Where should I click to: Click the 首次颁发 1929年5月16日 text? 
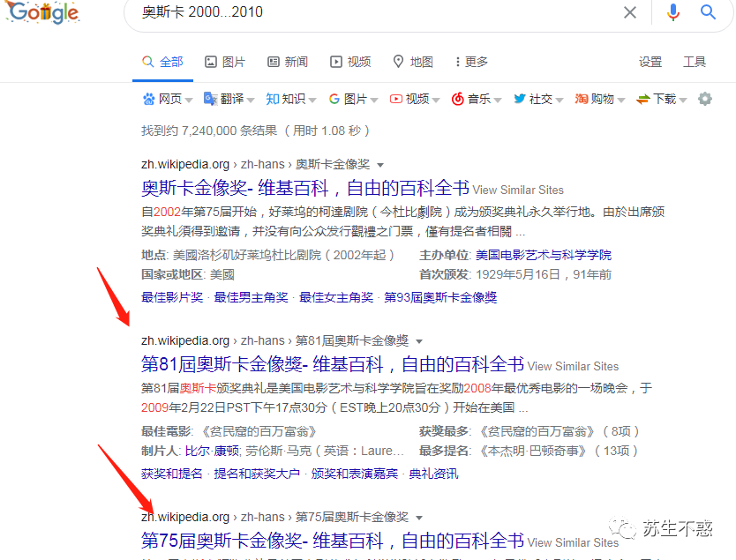pos(514,275)
